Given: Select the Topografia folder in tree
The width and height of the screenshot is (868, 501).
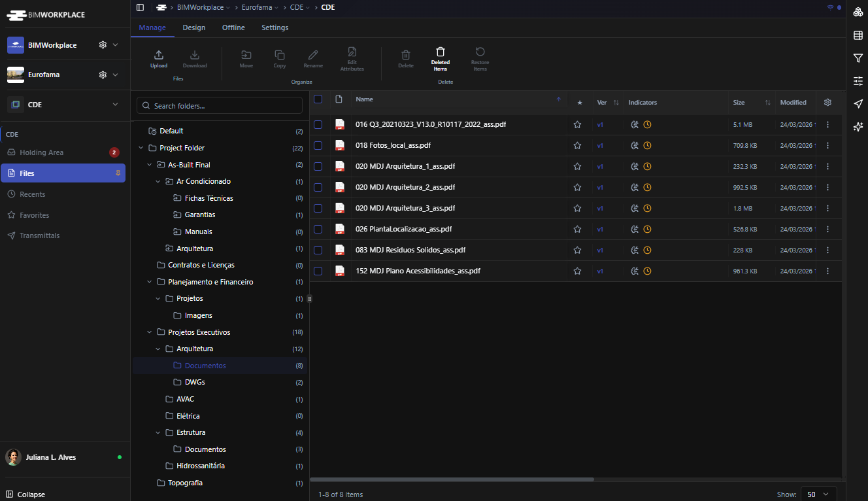Looking at the screenshot, I should (185, 483).
